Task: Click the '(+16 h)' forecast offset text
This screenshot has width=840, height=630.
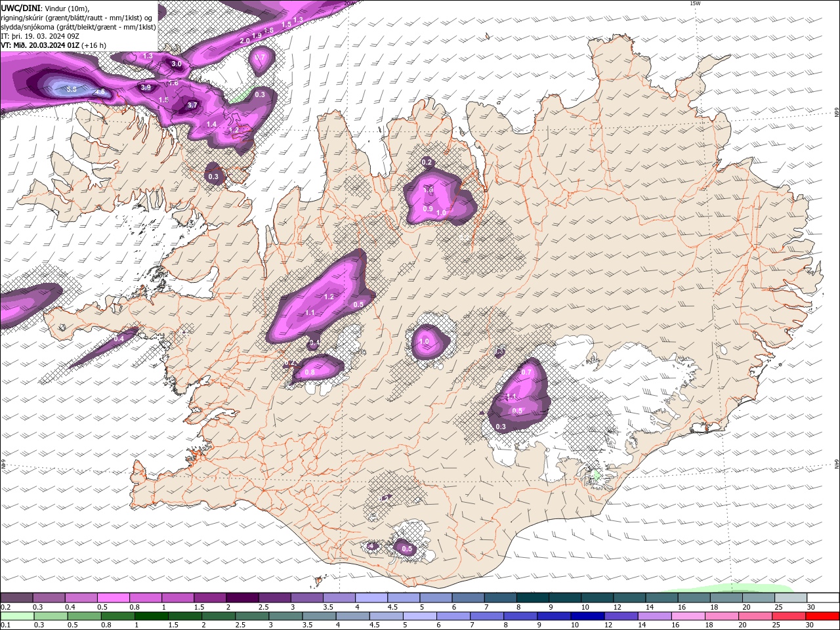Action: [94, 45]
